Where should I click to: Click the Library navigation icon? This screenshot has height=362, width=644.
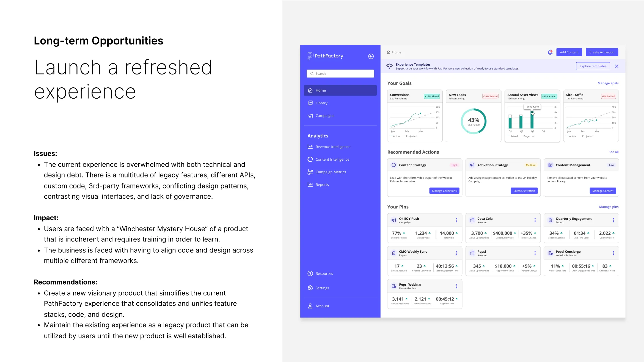click(310, 102)
